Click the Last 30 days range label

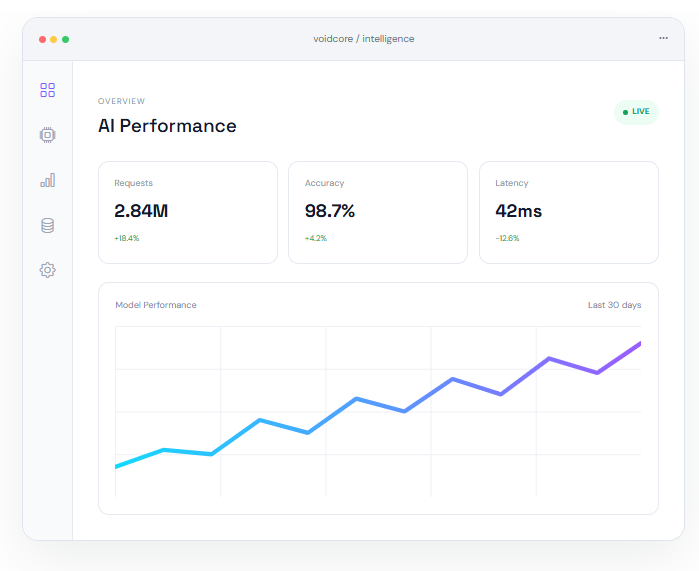614,305
